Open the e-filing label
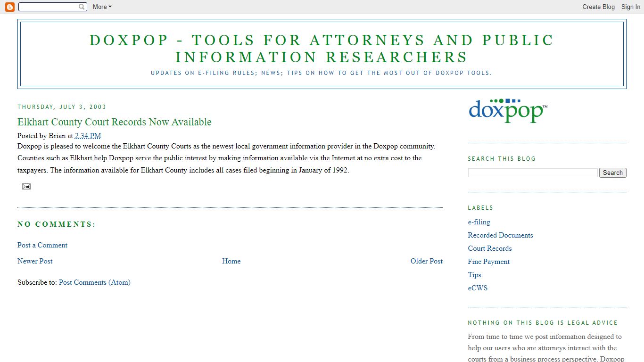This screenshot has width=644, height=362. 479,222
